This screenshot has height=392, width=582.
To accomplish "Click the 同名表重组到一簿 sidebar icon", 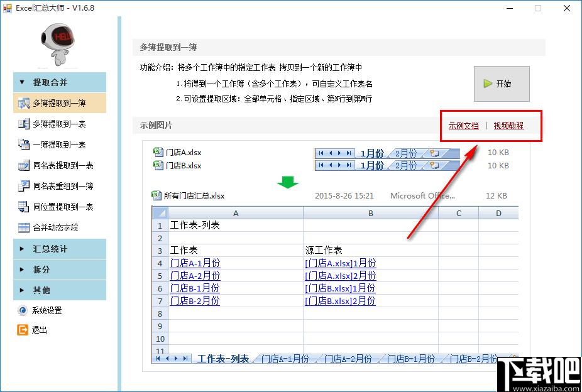I will point(23,186).
